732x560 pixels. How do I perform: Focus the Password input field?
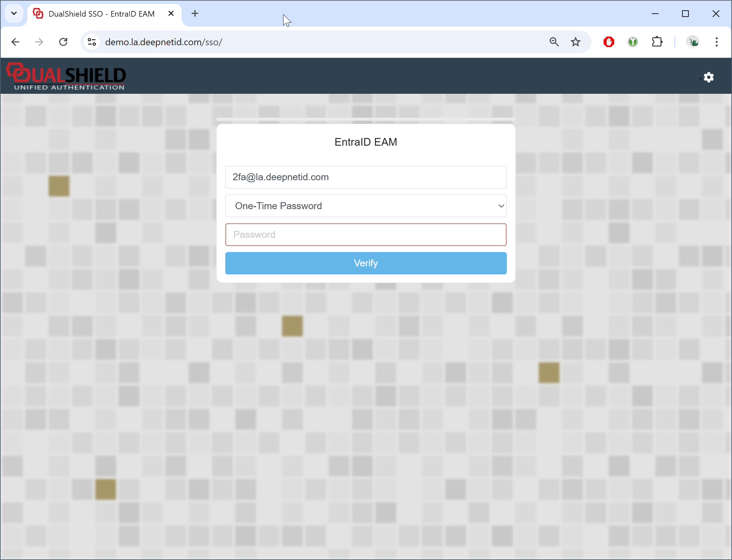click(x=365, y=235)
